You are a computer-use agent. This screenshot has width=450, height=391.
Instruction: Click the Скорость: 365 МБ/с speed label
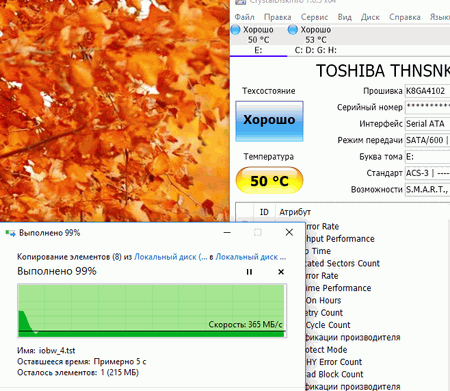[245, 324]
